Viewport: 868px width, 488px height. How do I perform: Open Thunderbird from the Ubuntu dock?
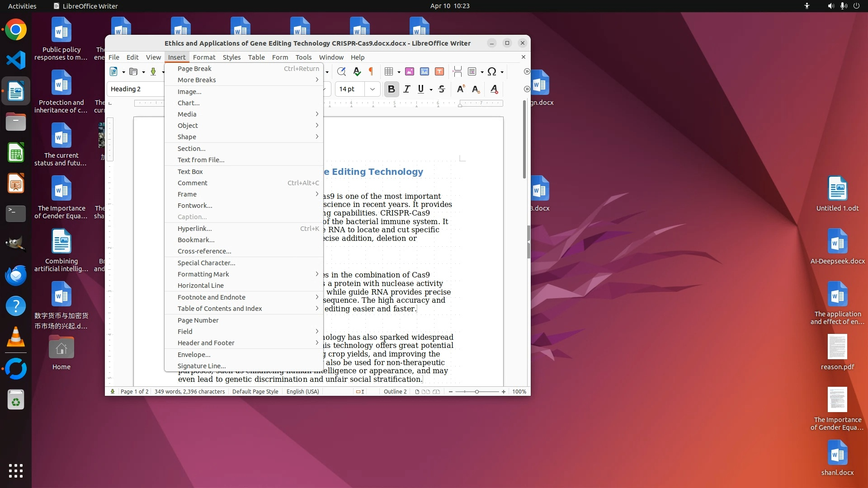pyautogui.click(x=16, y=275)
